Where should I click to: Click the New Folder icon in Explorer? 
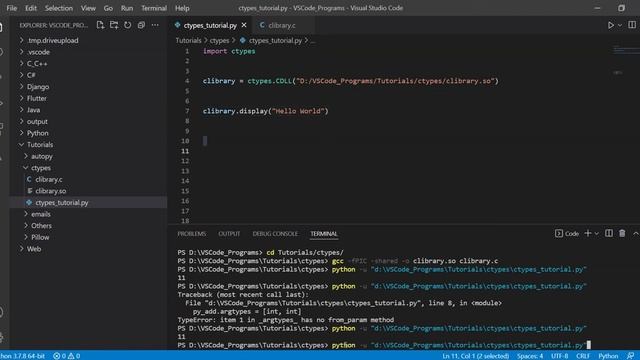click(114, 25)
